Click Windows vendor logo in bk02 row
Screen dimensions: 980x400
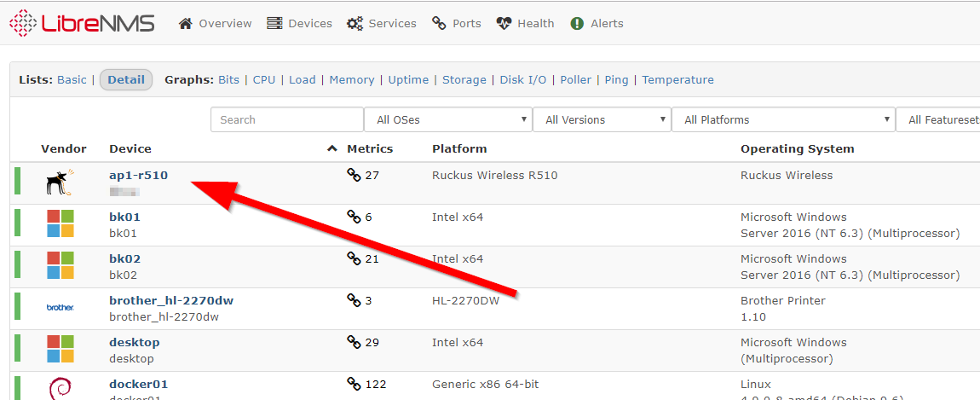[x=61, y=264]
